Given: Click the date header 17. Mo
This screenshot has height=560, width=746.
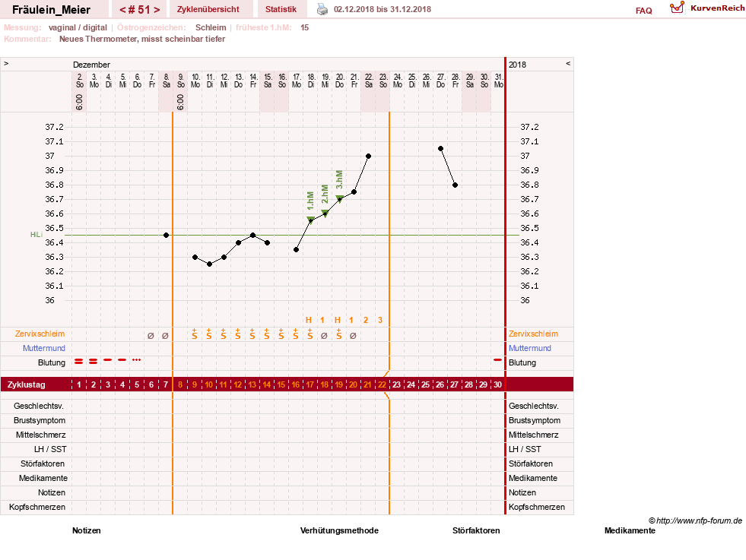Looking at the screenshot, I should (297, 81).
